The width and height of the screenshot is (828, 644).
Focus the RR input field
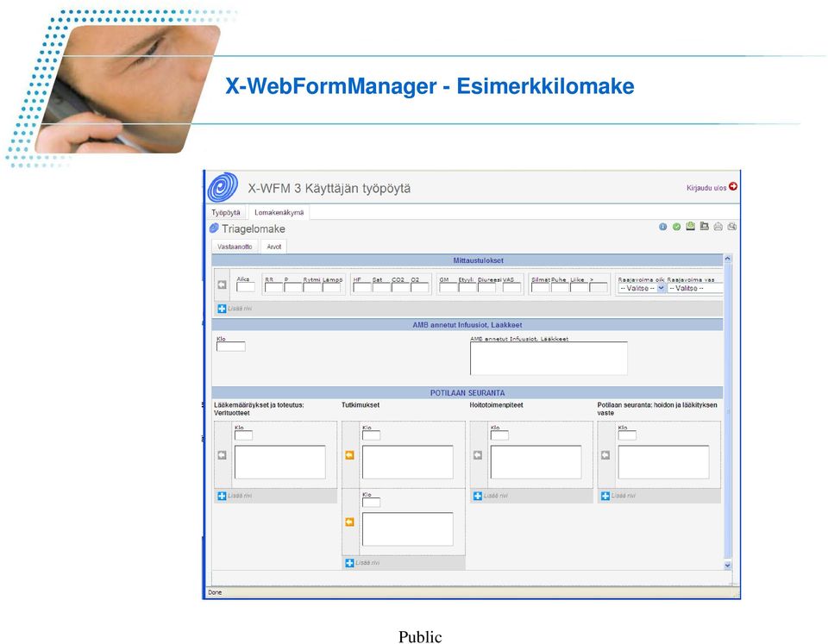pyautogui.click(x=273, y=288)
